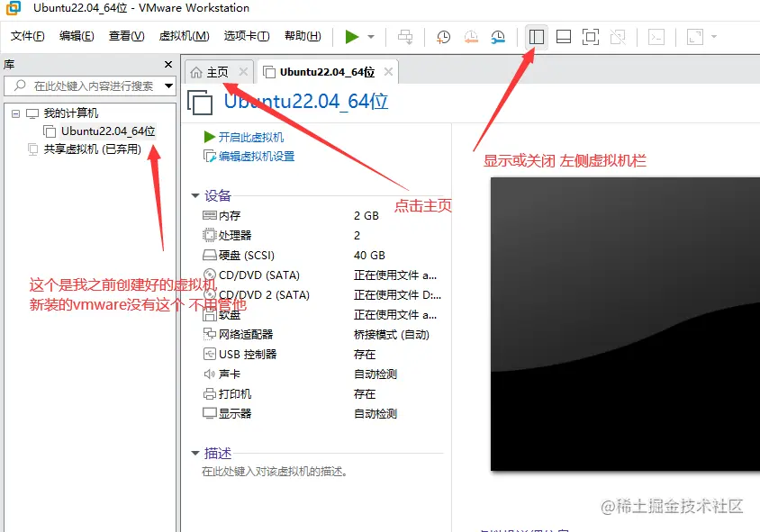Close the 主页 tab
Image resolution: width=760 pixels, height=532 pixels.
[x=243, y=72]
